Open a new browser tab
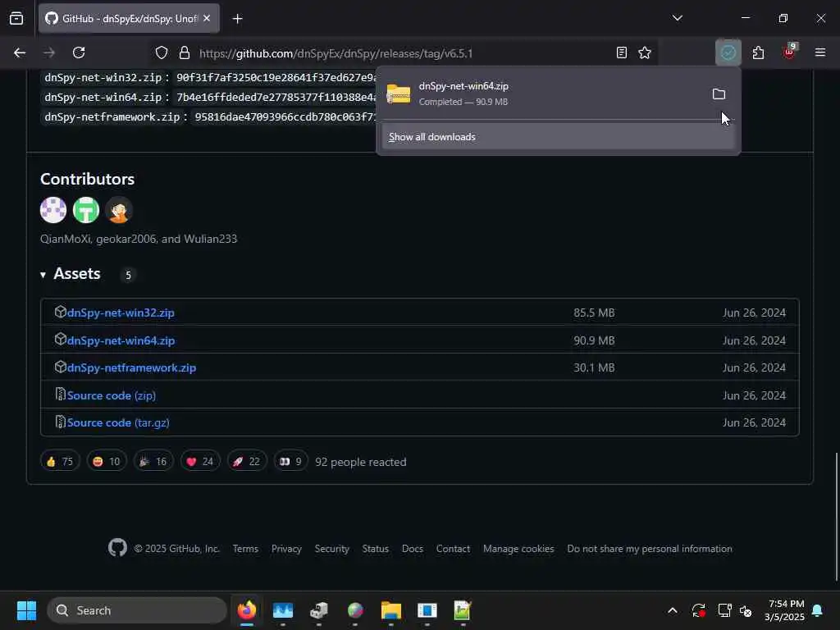 point(237,19)
